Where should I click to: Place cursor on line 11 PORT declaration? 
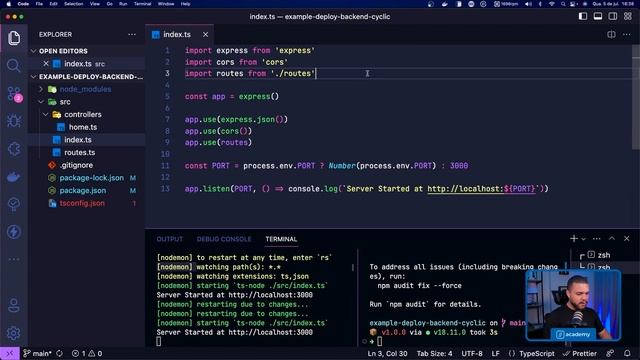pyautogui.click(x=326, y=166)
